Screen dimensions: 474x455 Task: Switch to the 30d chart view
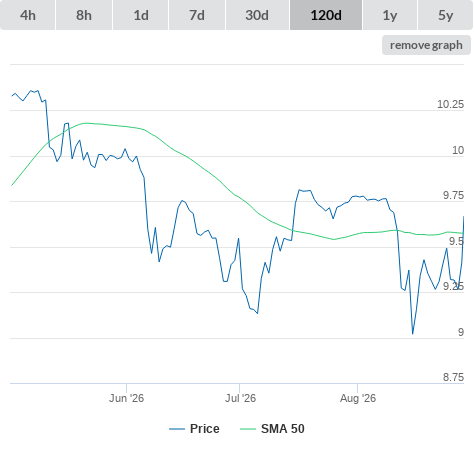tap(257, 15)
